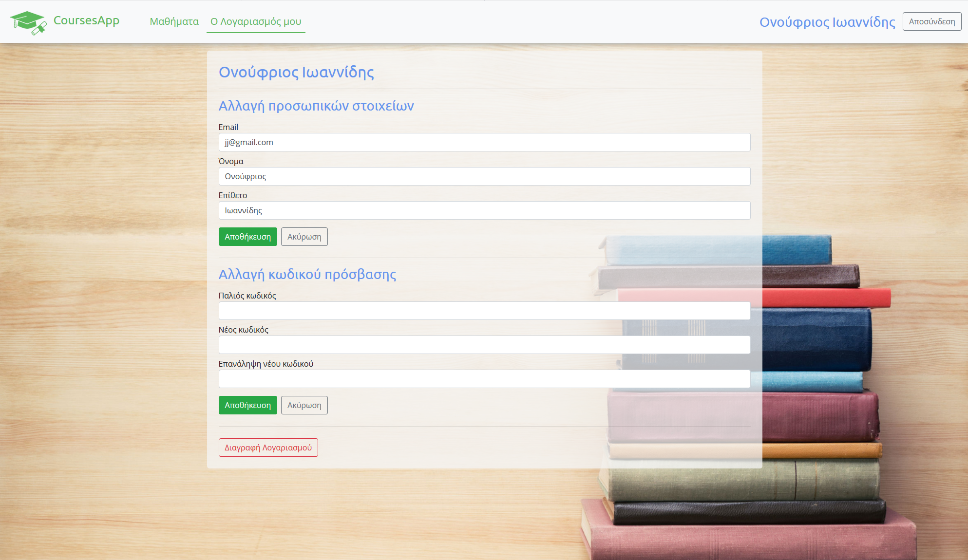
Task: Click the Ονούφριος Ιωαννίδης name in navbar
Action: click(827, 22)
